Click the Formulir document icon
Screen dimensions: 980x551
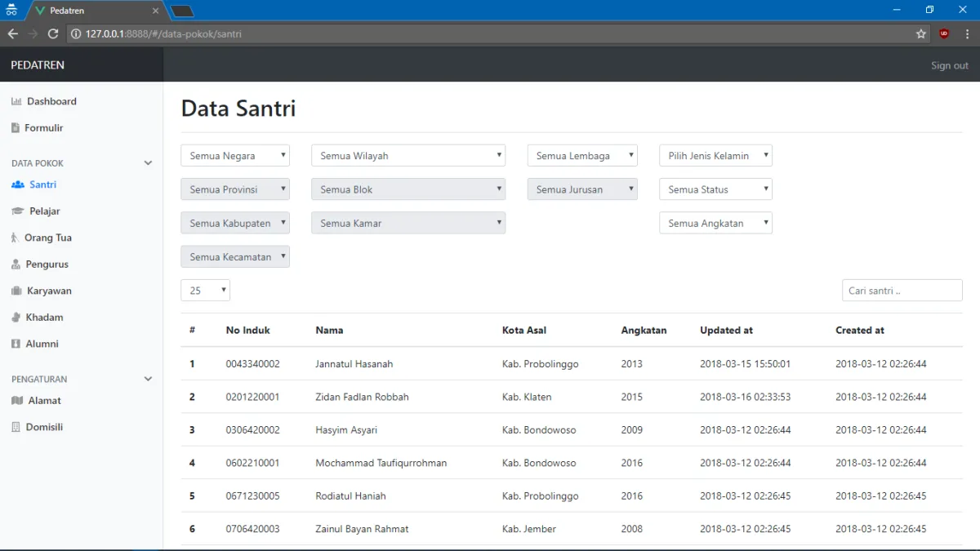(x=16, y=127)
